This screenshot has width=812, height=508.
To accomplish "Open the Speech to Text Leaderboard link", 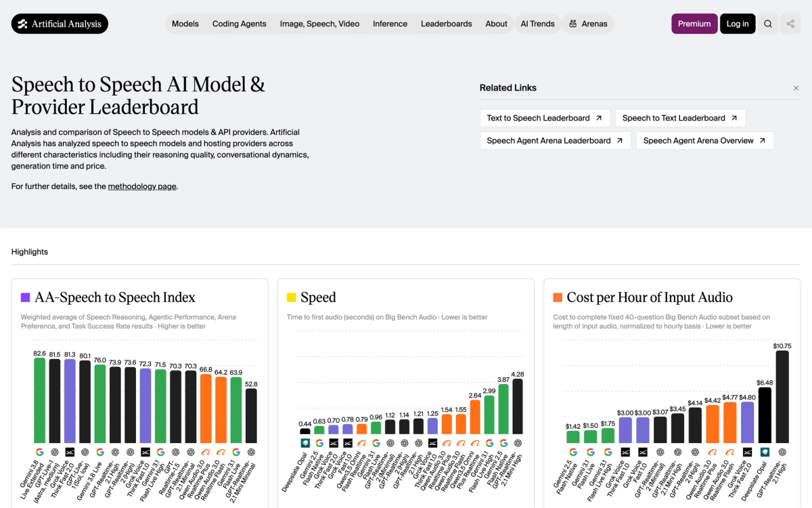I will pos(680,118).
